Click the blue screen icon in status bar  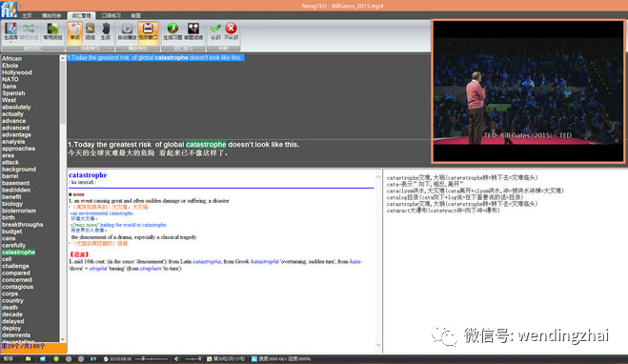43,359
